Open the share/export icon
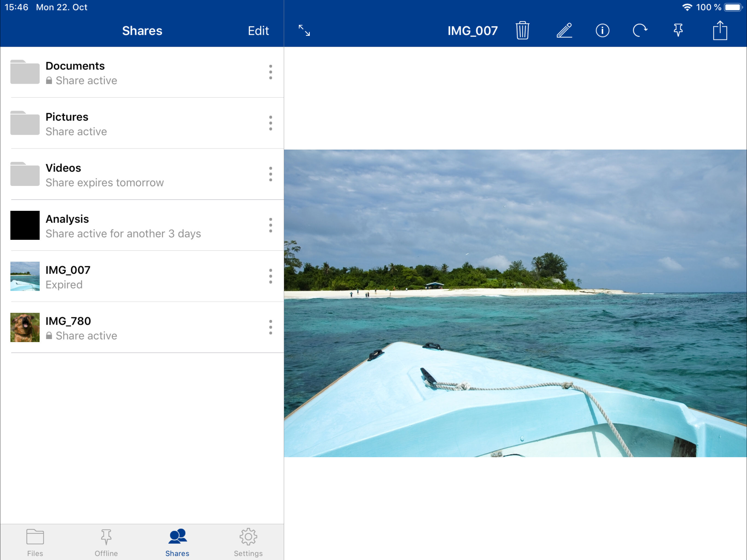Screen dimensions: 747x560 point(720,31)
